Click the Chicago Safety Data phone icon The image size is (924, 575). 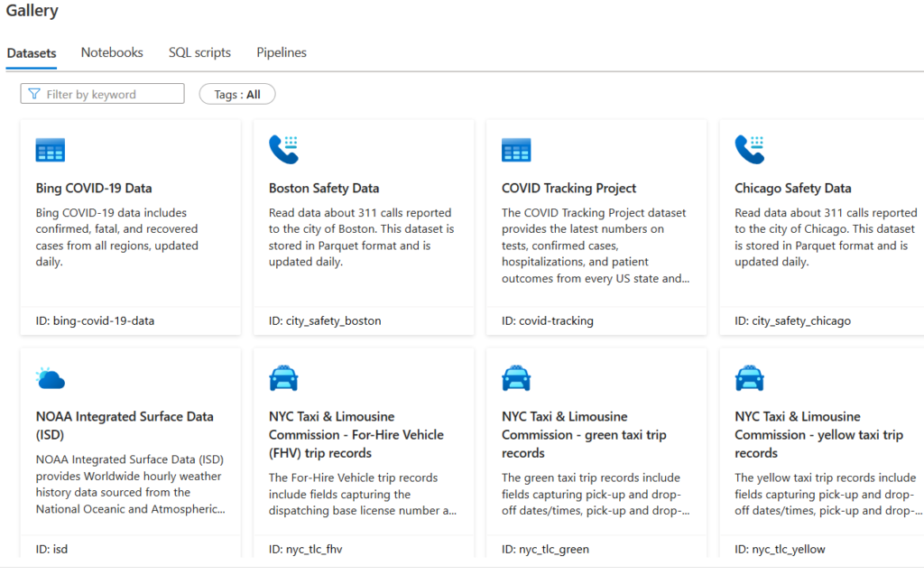point(750,149)
